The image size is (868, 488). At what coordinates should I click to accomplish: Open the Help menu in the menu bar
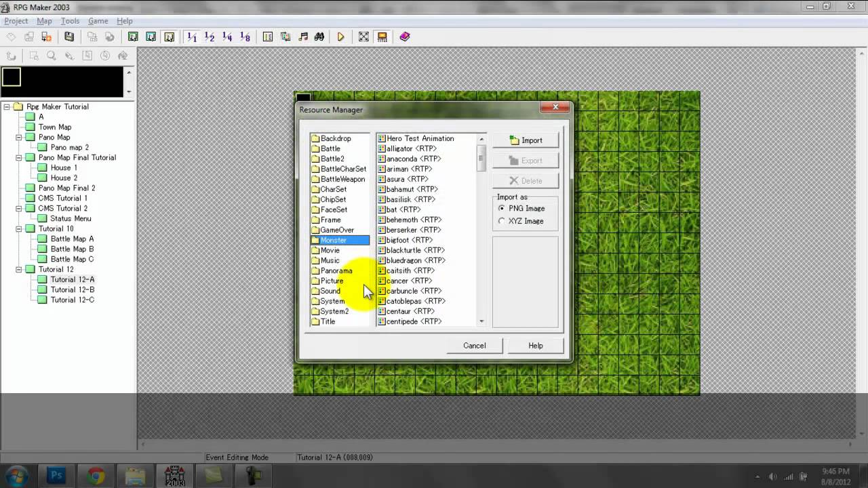[125, 21]
